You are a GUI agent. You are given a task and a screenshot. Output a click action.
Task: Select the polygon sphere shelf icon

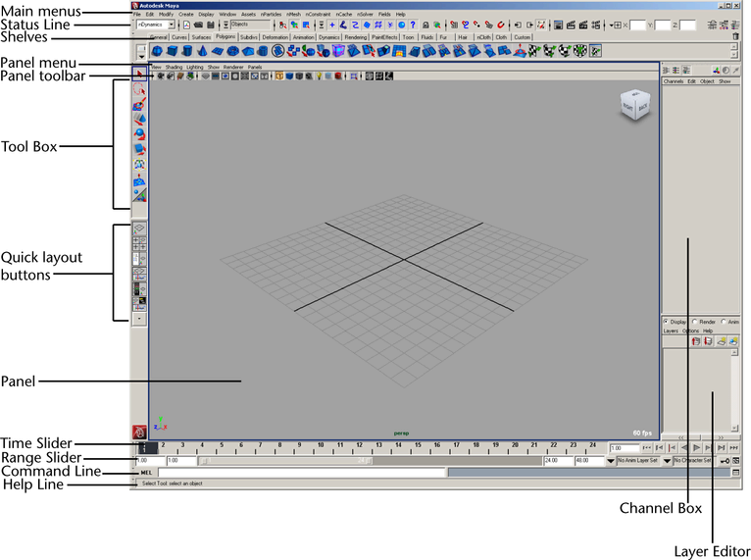click(157, 51)
